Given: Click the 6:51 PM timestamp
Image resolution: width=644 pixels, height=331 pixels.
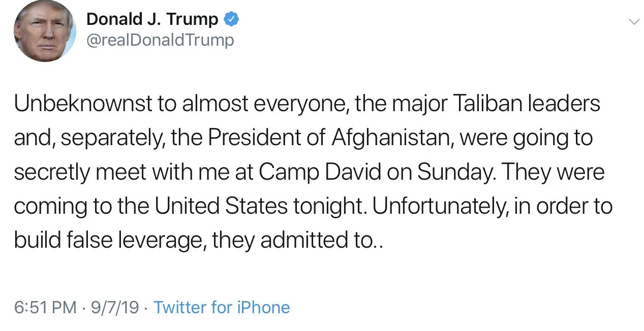Looking at the screenshot, I should click(45, 307).
